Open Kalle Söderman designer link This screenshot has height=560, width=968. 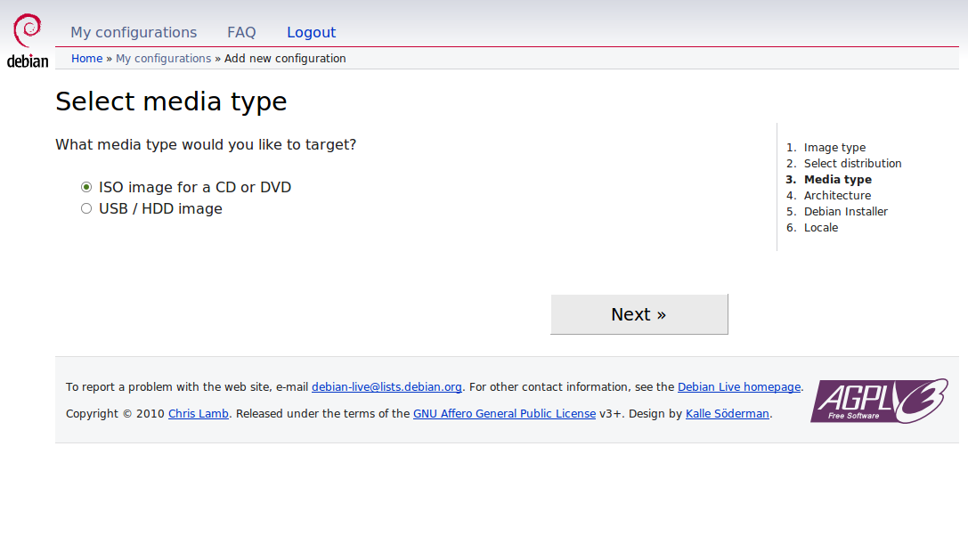728,414
